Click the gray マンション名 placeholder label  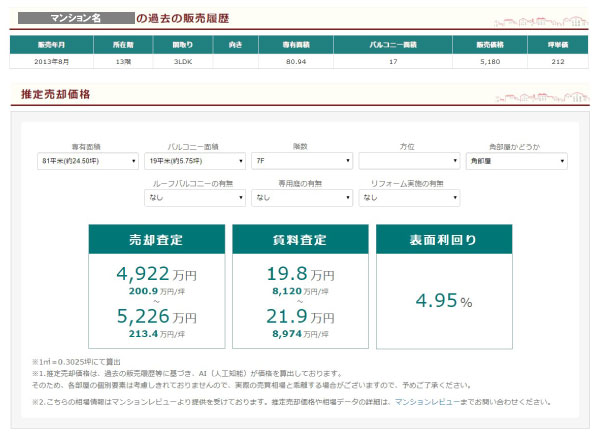(76, 18)
